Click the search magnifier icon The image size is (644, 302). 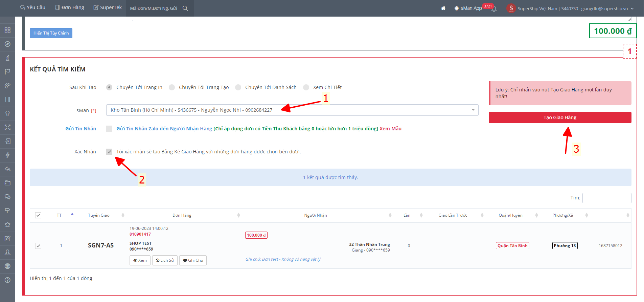click(185, 8)
